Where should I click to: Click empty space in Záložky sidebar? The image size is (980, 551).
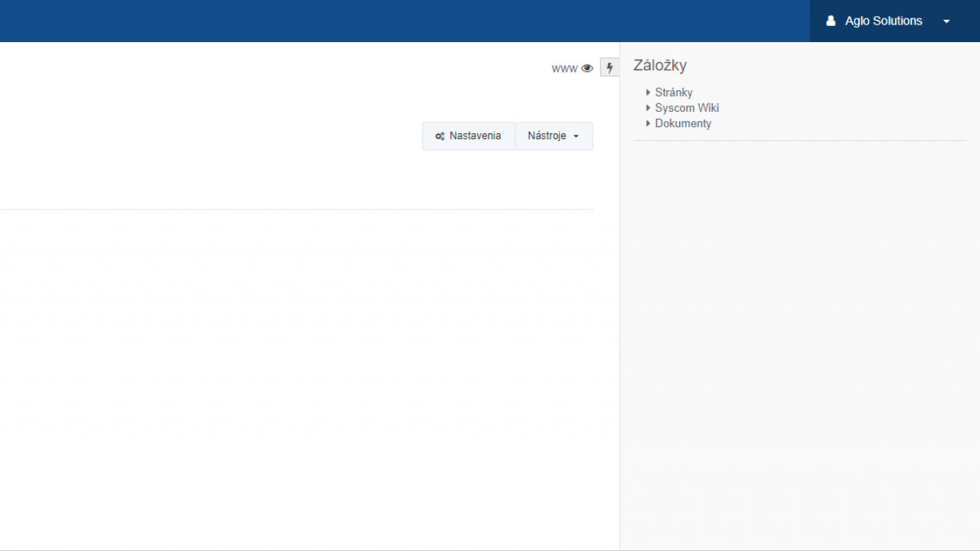[796, 344]
